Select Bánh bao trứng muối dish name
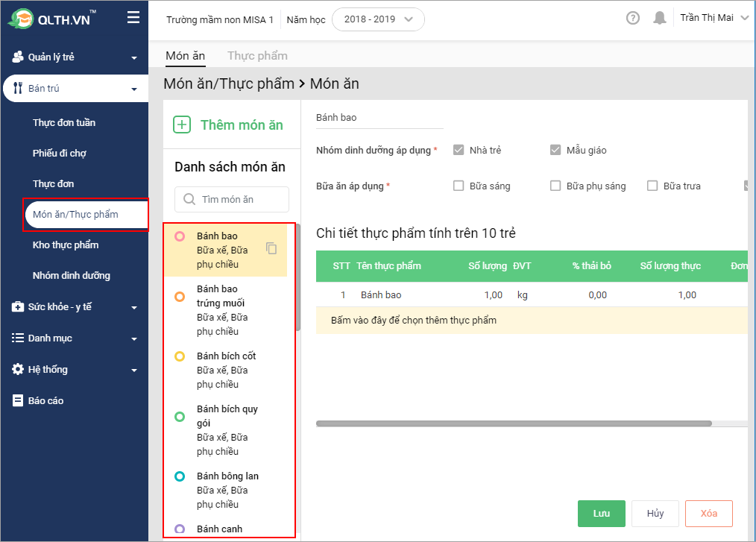 pyautogui.click(x=221, y=295)
